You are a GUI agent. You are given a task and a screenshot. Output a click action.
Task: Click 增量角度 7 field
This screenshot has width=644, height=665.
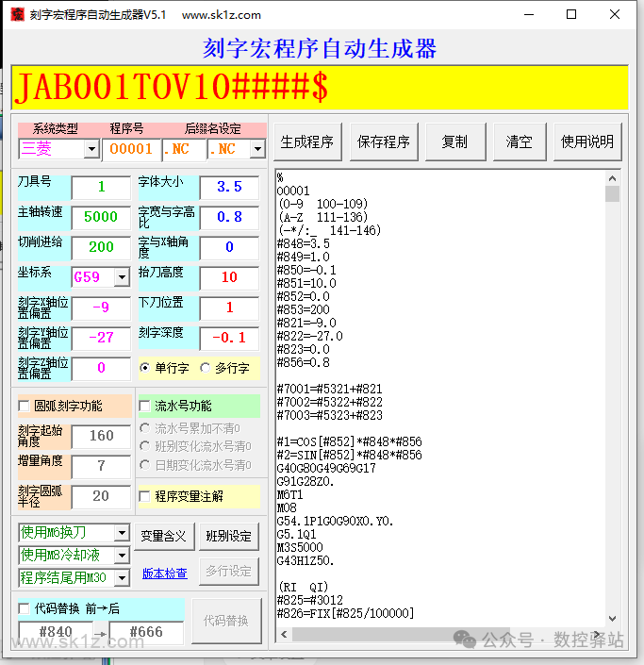click(x=101, y=466)
